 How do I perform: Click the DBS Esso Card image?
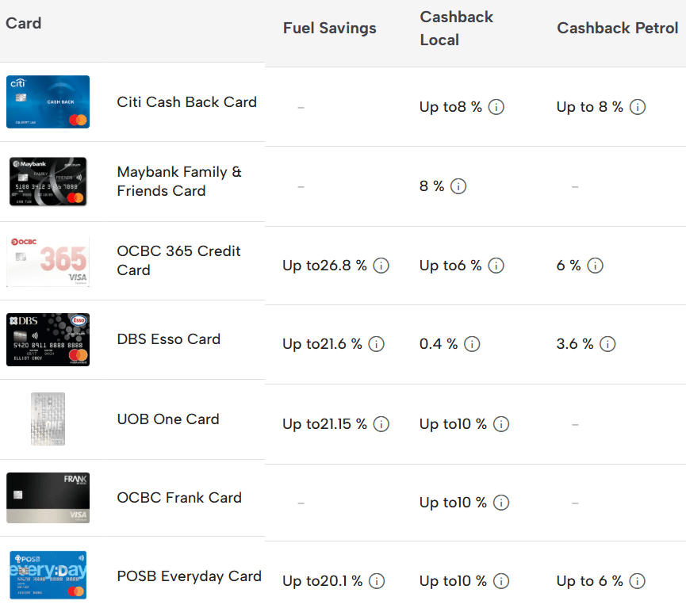(48, 339)
